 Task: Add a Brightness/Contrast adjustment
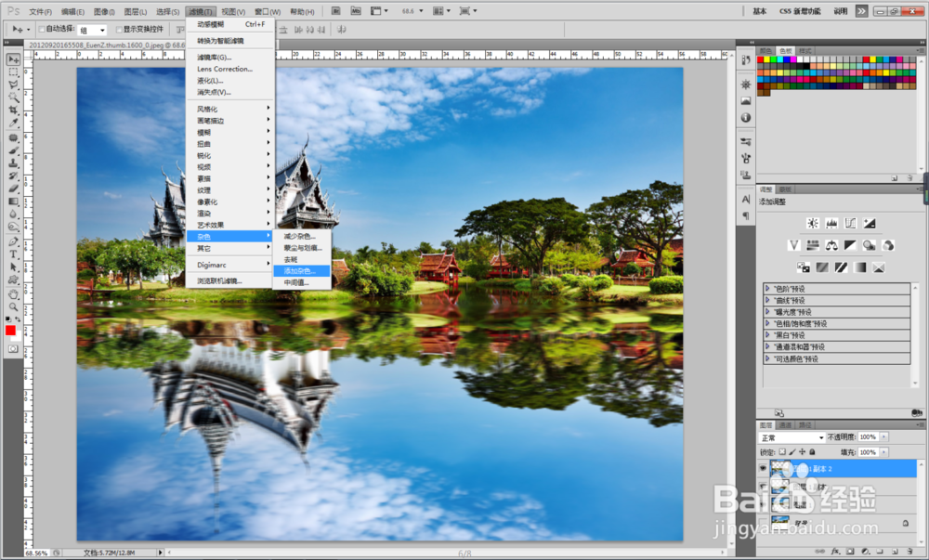pyautogui.click(x=812, y=223)
